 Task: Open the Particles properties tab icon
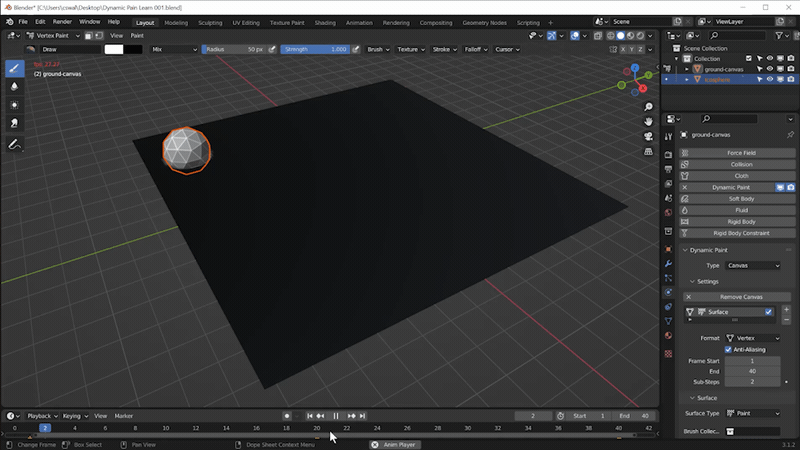[x=668, y=278]
